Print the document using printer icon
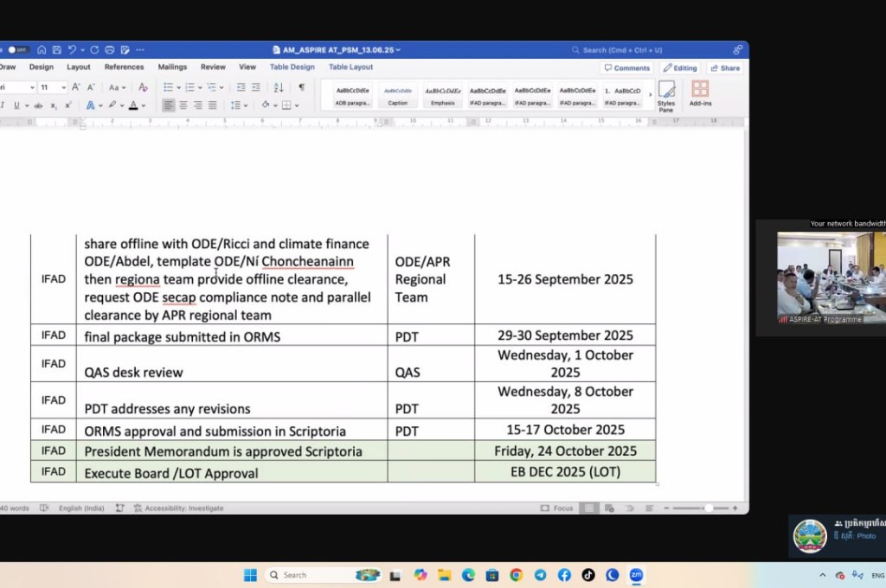This screenshot has height=588, width=886. (x=110, y=49)
